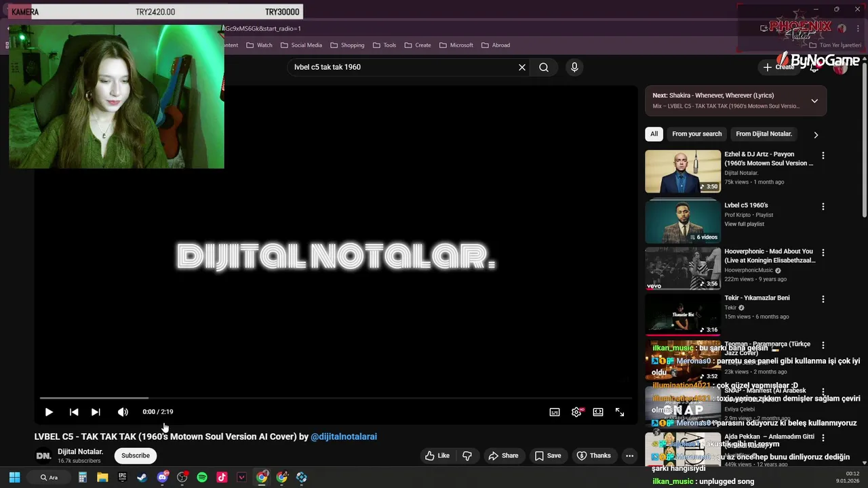Open the Dijital Notalar. channel name
The height and width of the screenshot is (488, 868).
click(x=80, y=451)
